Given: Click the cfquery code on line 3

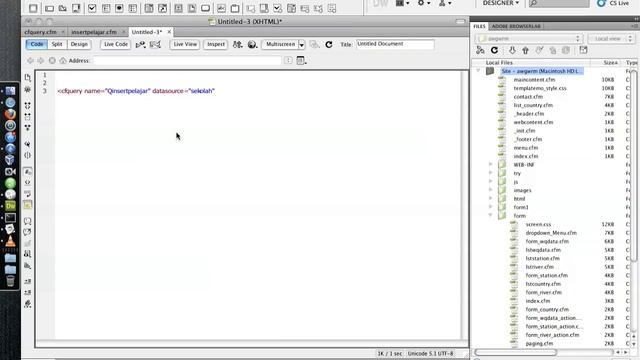Looking at the screenshot, I should [136, 91].
